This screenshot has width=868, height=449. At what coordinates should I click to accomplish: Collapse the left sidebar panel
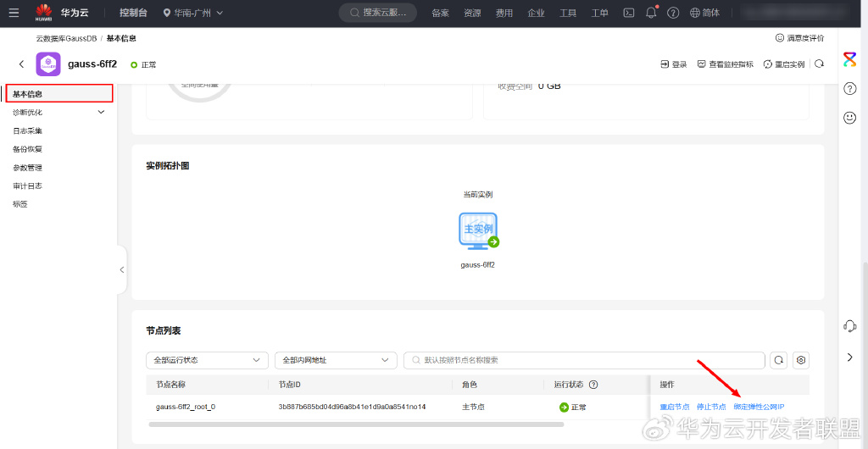[122, 270]
